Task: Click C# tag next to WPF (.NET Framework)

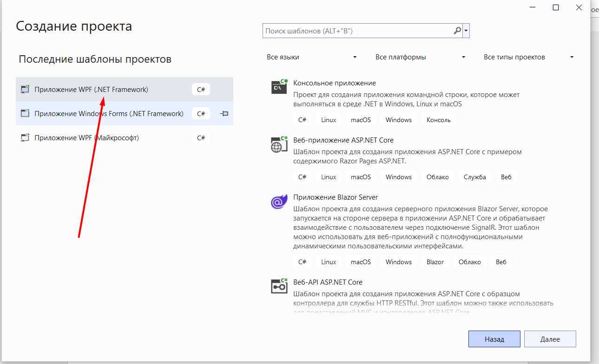Action: click(x=201, y=90)
